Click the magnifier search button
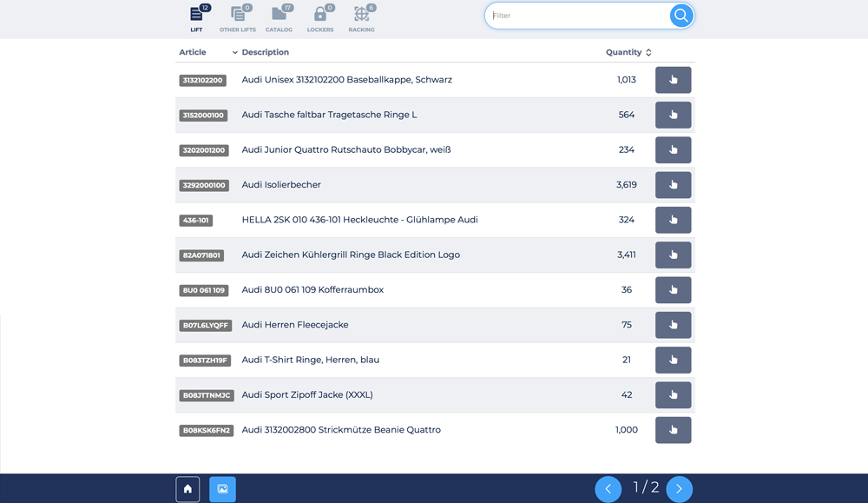868x503 pixels. [681, 16]
